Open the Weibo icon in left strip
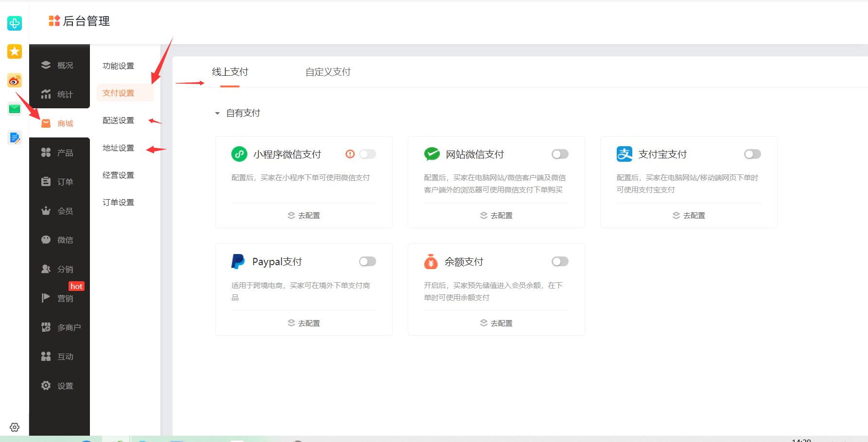Image resolution: width=868 pixels, height=442 pixels. pyautogui.click(x=15, y=80)
